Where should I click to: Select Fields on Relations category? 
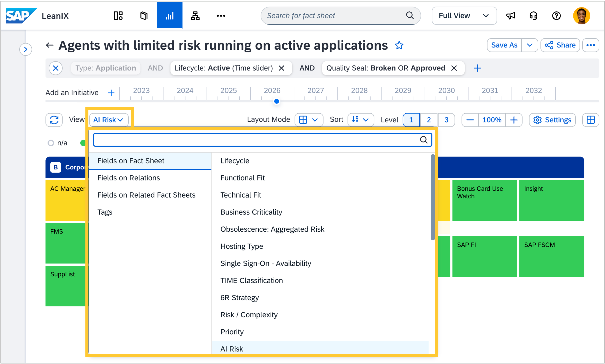point(150,178)
